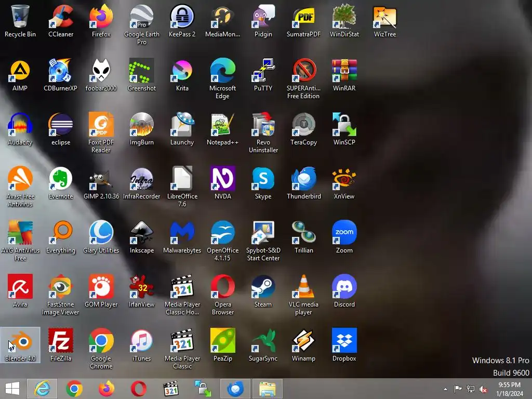Select the KeePass 2 shortcut
532x399 pixels.
tap(182, 21)
